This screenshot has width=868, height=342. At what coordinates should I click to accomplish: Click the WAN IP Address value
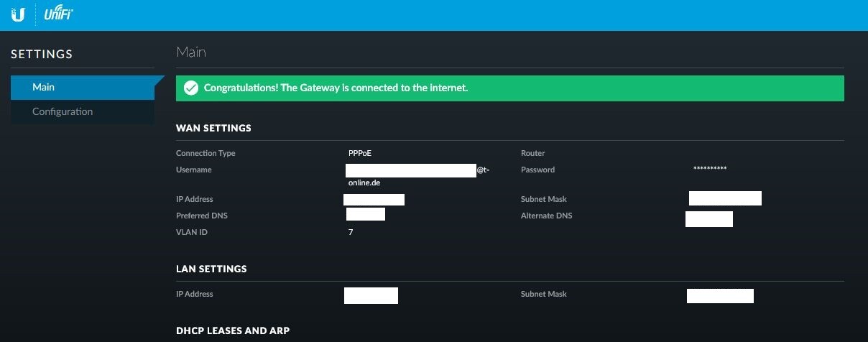[374, 199]
